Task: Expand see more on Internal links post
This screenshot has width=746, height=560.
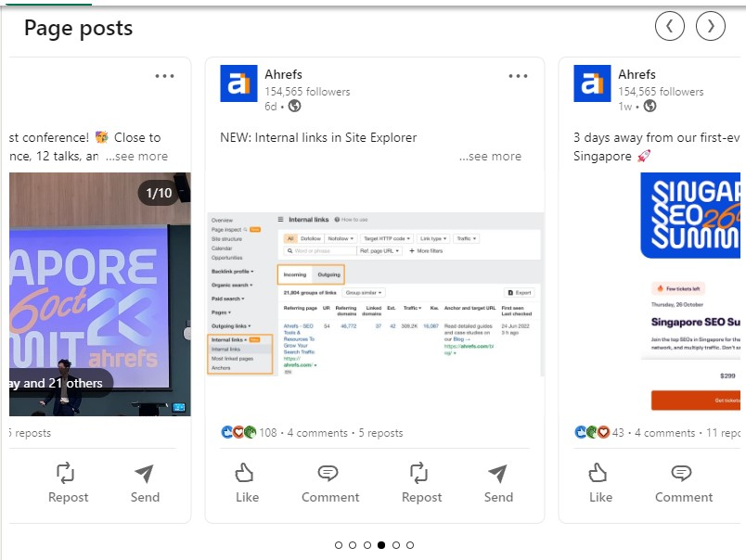Action: pyautogui.click(x=490, y=157)
